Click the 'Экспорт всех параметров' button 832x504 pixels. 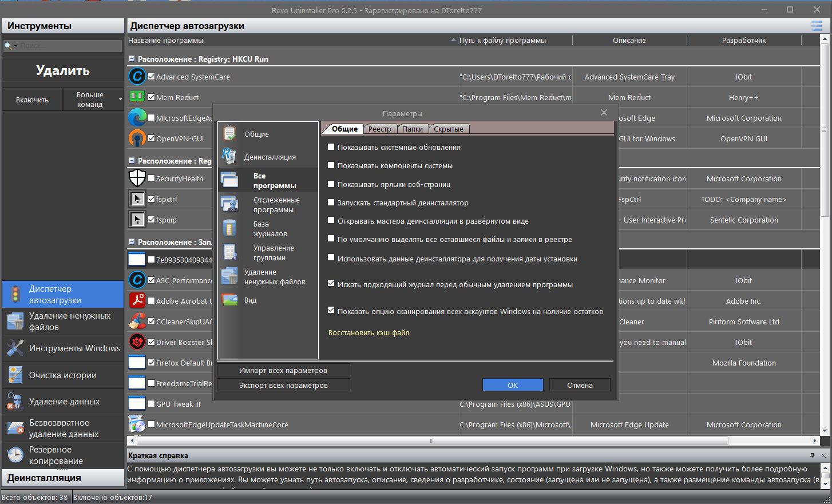[283, 385]
